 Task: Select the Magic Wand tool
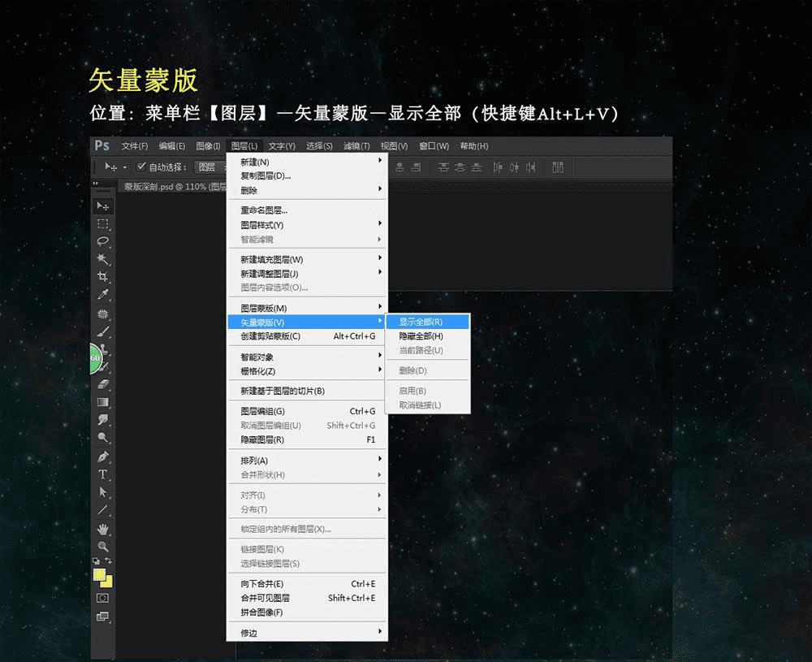coord(102,258)
